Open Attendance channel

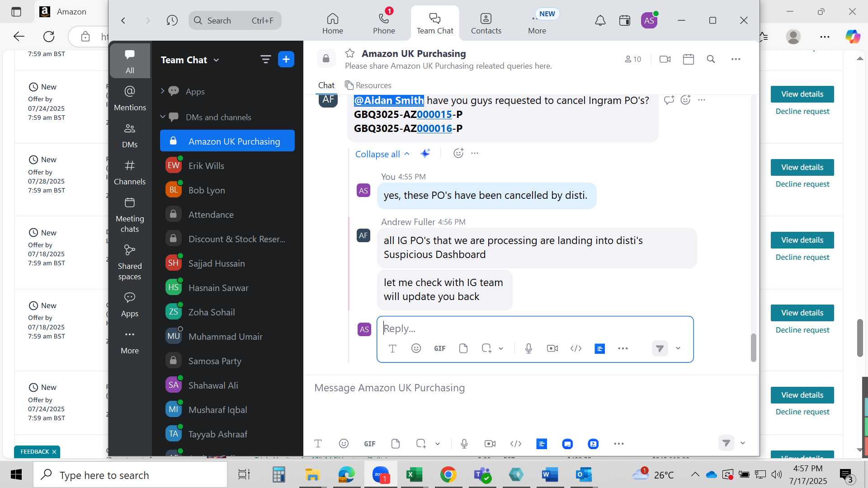click(227, 215)
